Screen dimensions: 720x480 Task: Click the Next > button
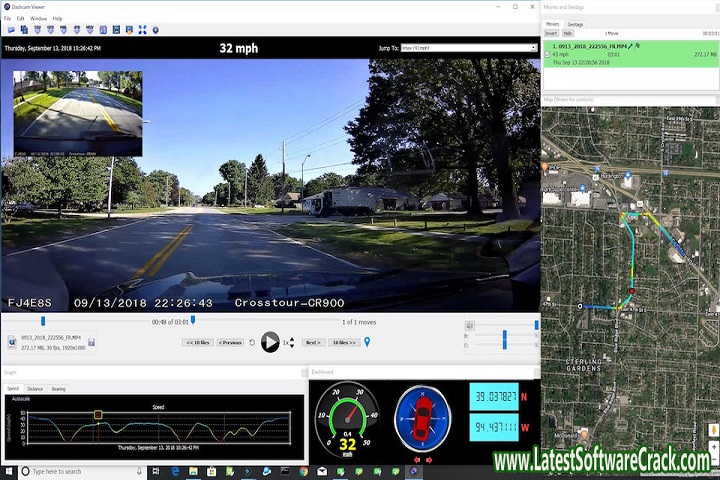click(x=313, y=343)
